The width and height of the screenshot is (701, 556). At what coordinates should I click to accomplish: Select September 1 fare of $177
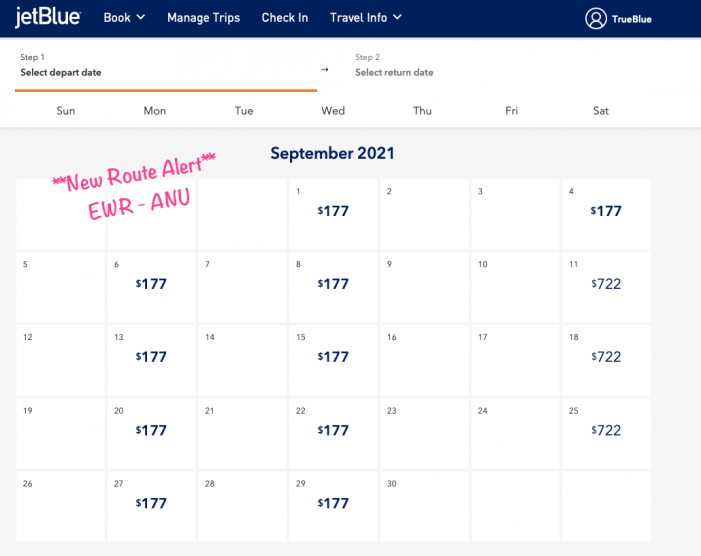333,212
